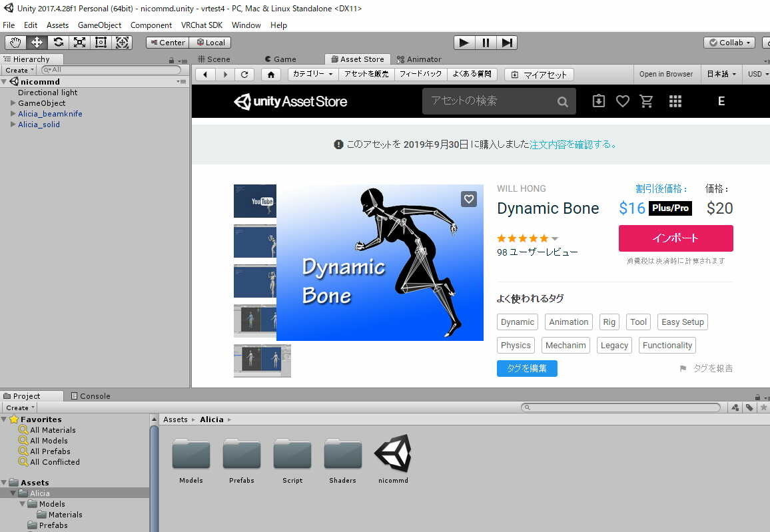Screen dimensions: 770x532
Task: Select the Rect transform tool
Action: 101,43
